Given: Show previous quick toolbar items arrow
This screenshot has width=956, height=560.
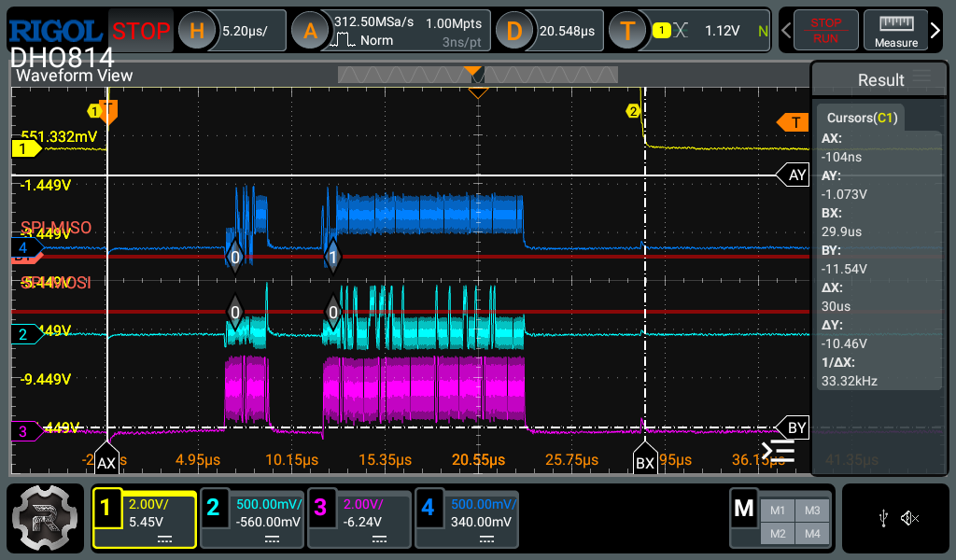Looking at the screenshot, I should pyautogui.click(x=786, y=31).
